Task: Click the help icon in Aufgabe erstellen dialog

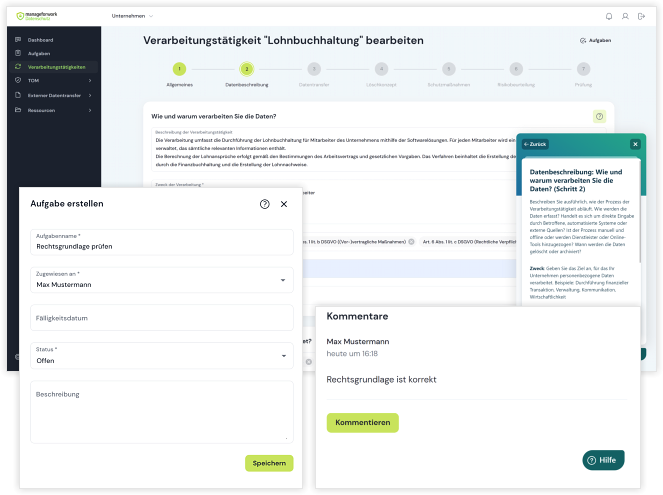Action: pyautogui.click(x=264, y=204)
